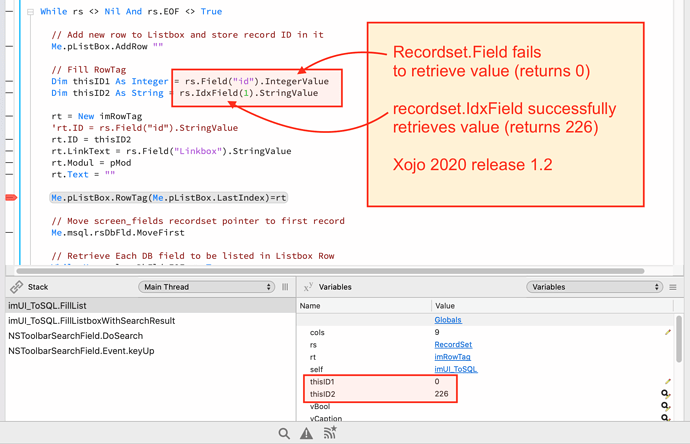
Task: Open the Globals link
Action: pos(448,320)
